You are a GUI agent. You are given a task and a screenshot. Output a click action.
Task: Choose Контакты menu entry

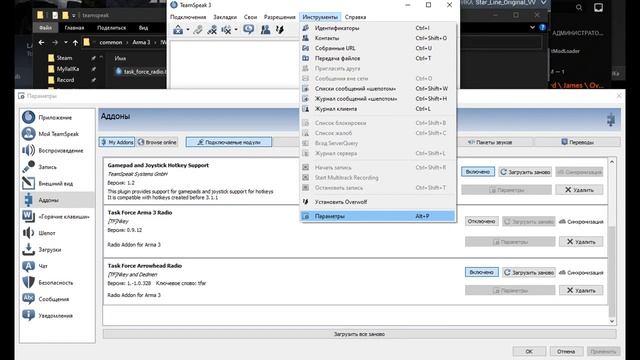click(378, 38)
